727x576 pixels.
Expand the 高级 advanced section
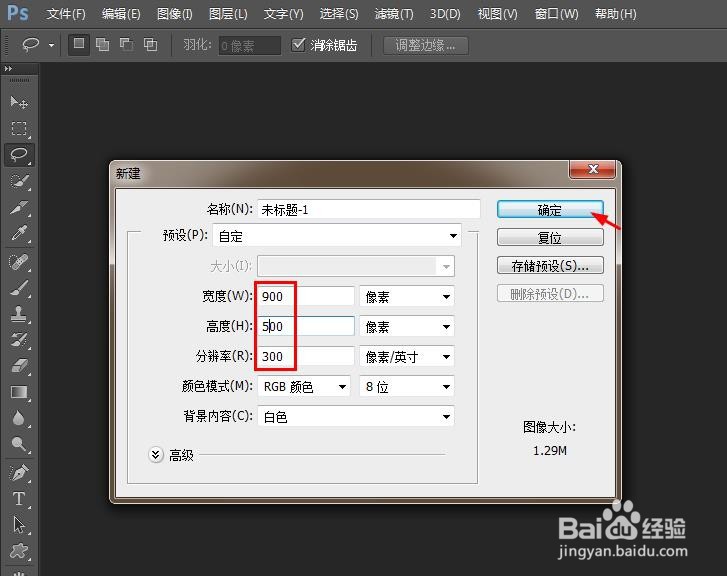pos(156,455)
